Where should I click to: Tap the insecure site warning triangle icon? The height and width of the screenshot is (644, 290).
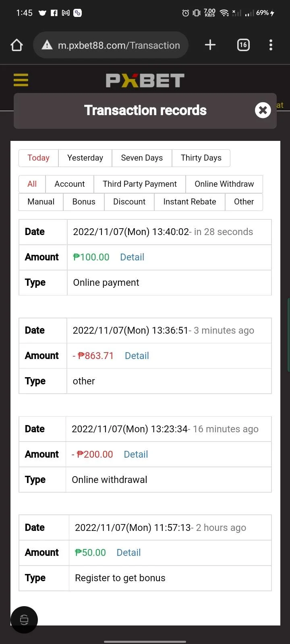tap(47, 45)
